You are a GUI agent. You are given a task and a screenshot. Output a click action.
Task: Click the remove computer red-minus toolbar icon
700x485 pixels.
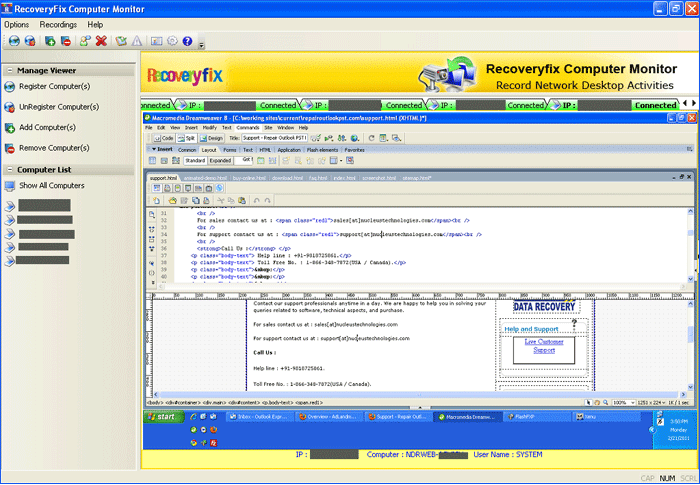coord(66,41)
